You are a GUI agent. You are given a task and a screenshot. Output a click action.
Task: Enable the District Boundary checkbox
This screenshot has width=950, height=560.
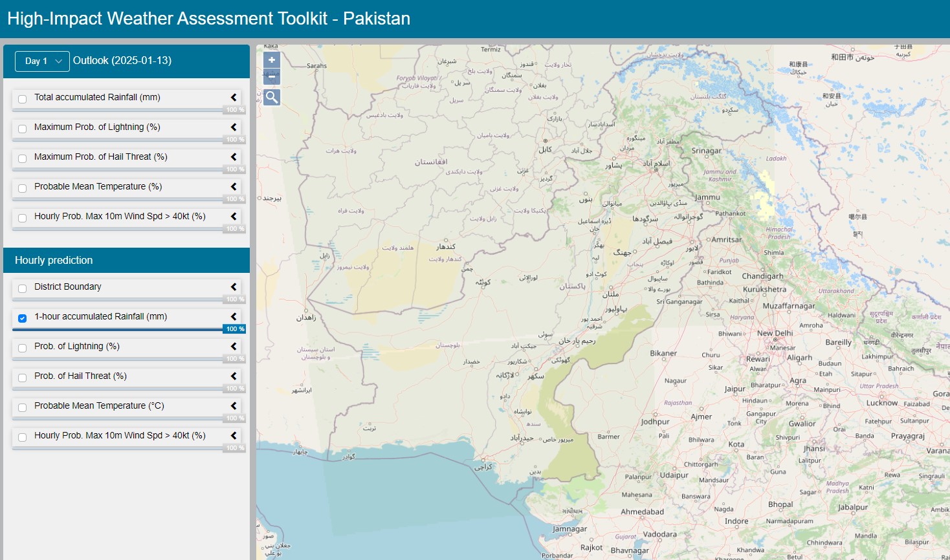point(23,288)
